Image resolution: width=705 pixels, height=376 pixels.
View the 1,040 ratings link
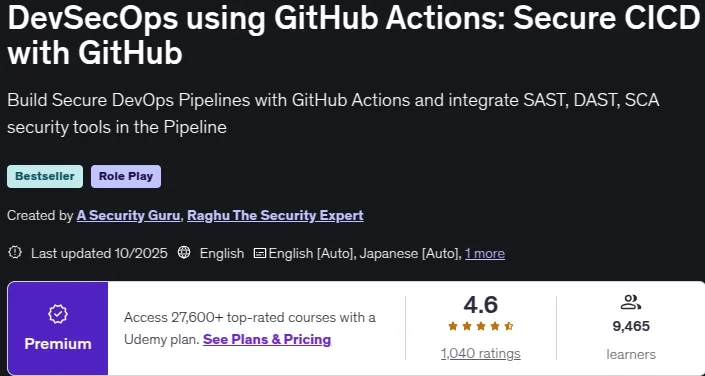481,354
